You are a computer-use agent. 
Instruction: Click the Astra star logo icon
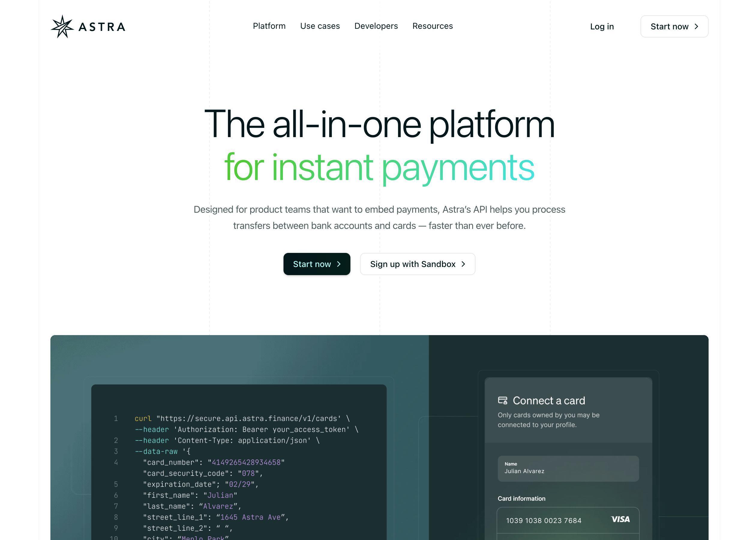coord(59,26)
